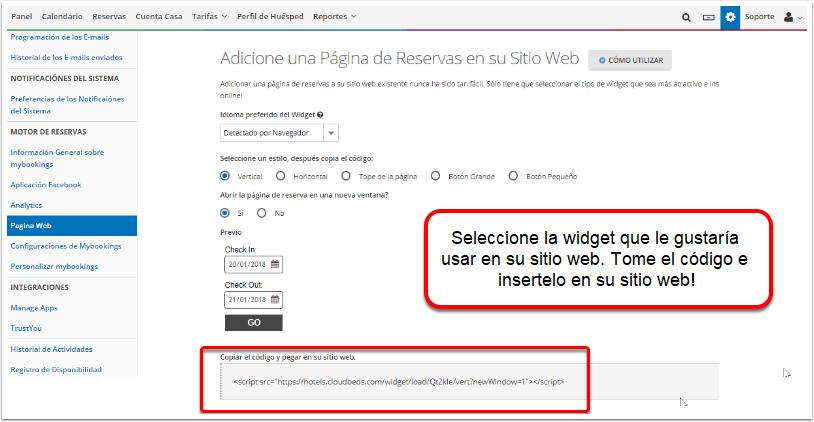Open Historial de Actividades
The height and width of the screenshot is (422, 814).
(x=51, y=349)
